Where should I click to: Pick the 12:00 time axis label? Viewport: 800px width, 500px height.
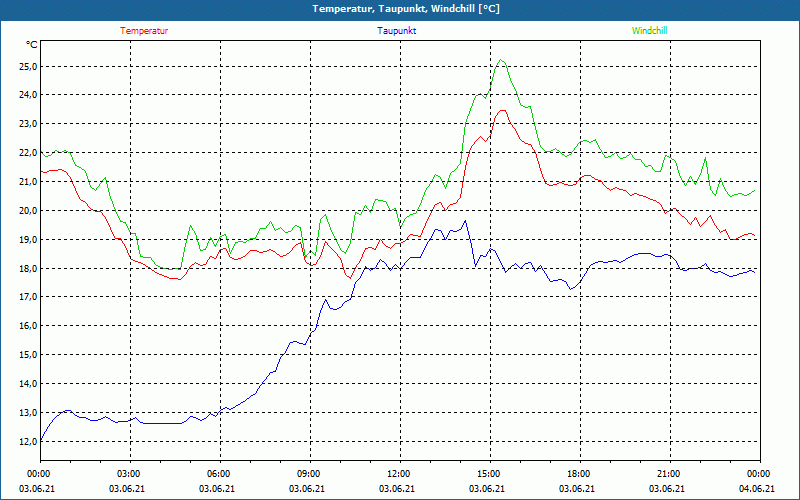398,473
